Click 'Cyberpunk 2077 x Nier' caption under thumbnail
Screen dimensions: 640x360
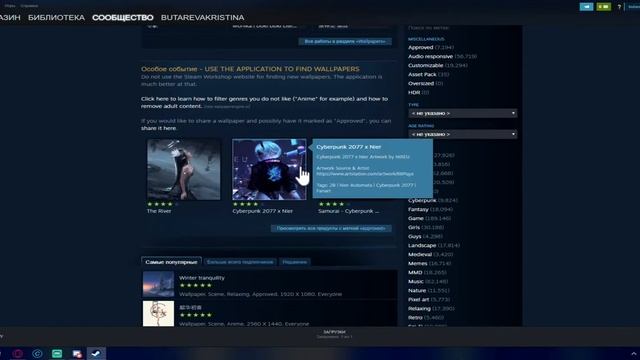[x=262, y=211]
